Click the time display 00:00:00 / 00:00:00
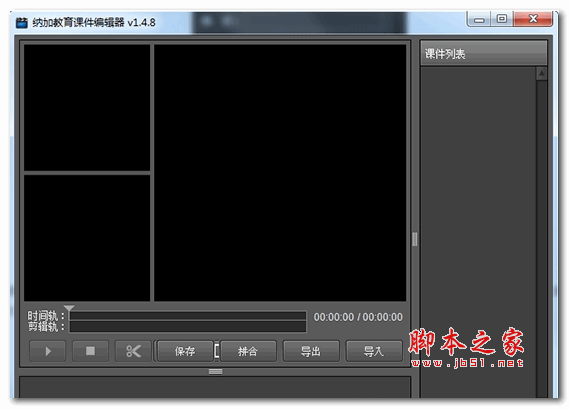The height and width of the screenshot is (409, 570). pyautogui.click(x=358, y=317)
